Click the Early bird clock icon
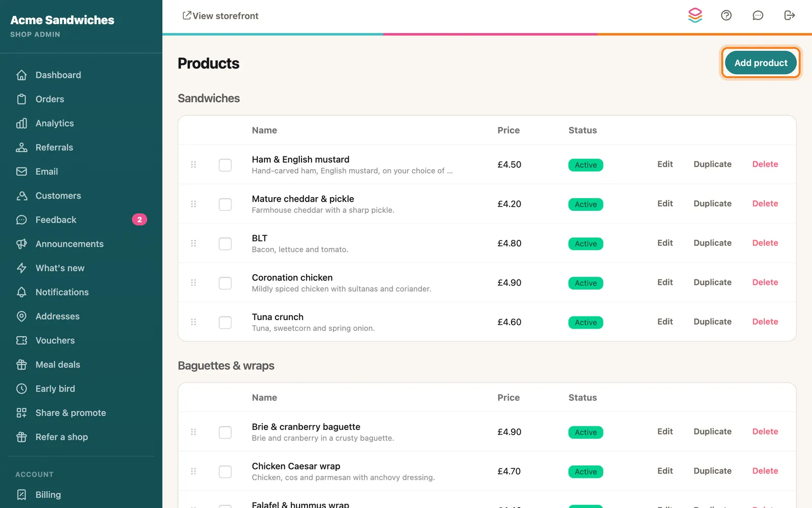The height and width of the screenshot is (508, 812). point(21,389)
